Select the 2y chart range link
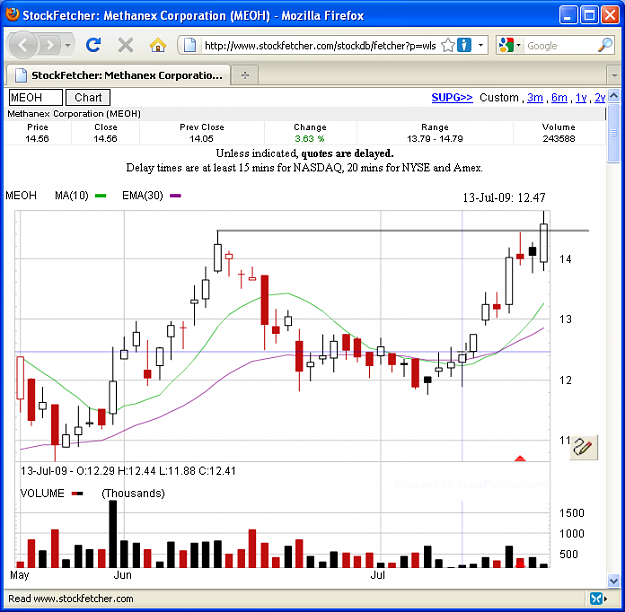This screenshot has height=612, width=625. (600, 97)
